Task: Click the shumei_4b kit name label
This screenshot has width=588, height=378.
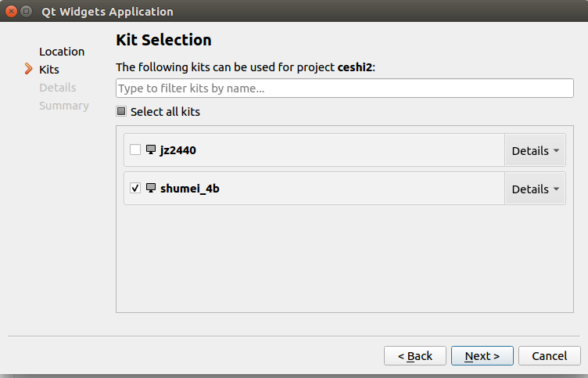Action: pos(189,189)
